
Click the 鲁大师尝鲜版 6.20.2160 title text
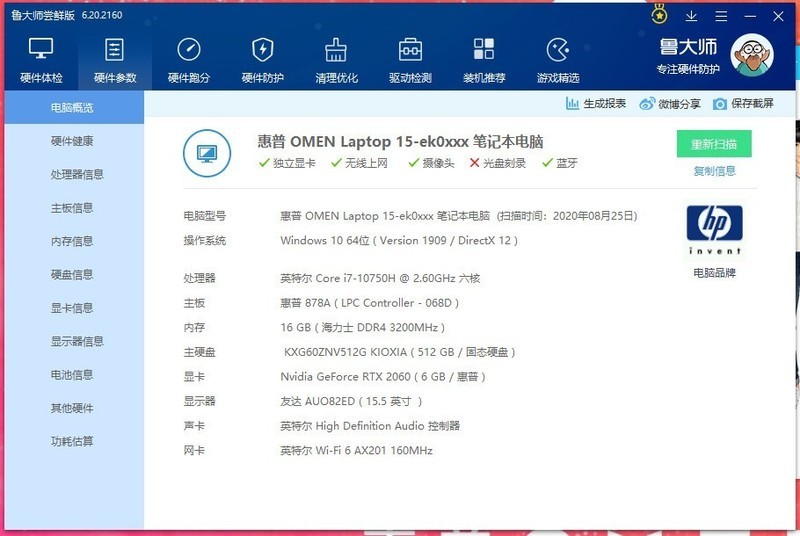point(67,15)
